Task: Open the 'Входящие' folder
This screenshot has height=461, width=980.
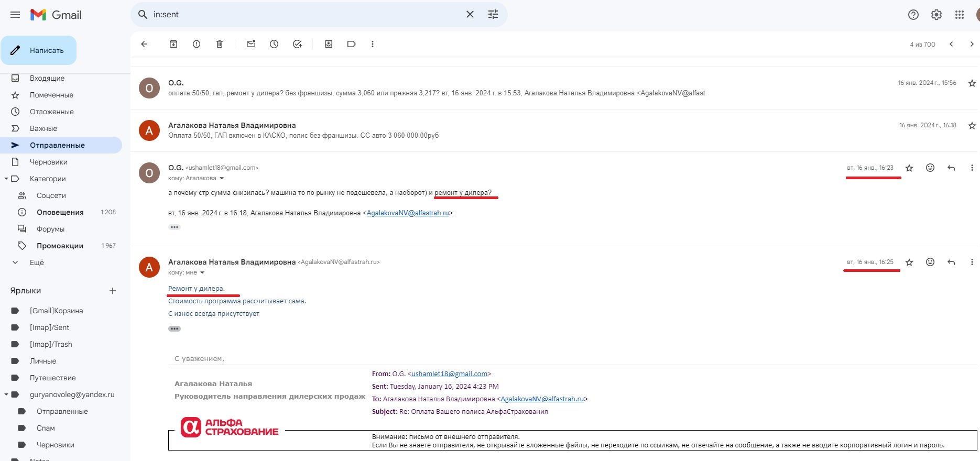Action: pyautogui.click(x=47, y=78)
